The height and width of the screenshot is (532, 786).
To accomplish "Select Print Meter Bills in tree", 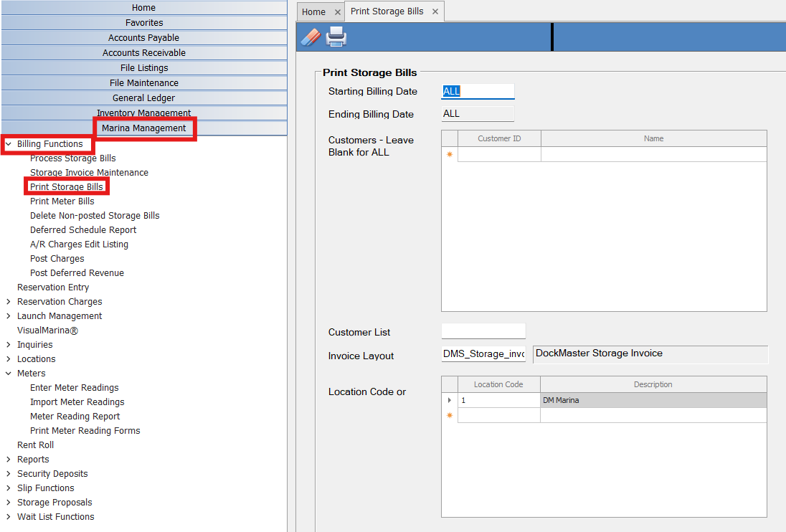I will pos(62,201).
